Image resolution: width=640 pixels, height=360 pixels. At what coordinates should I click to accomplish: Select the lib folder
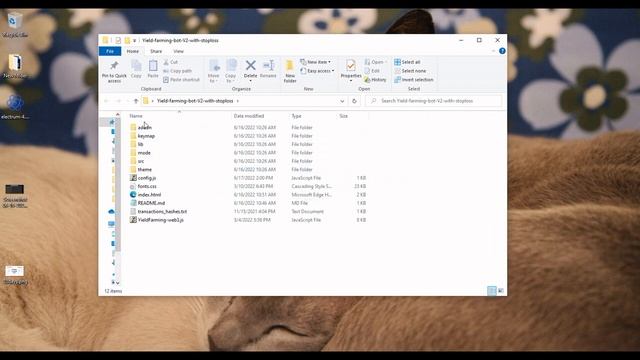[140, 144]
